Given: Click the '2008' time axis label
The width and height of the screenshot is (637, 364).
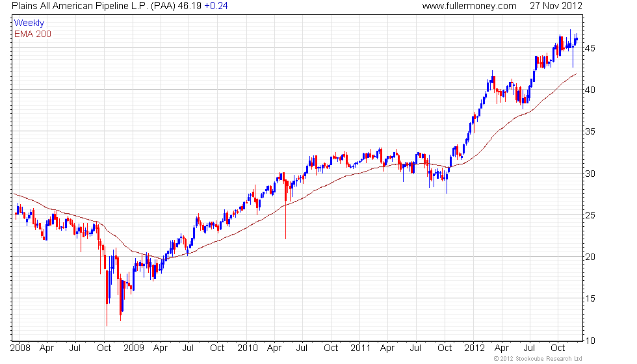Looking at the screenshot, I should pyautogui.click(x=20, y=348).
